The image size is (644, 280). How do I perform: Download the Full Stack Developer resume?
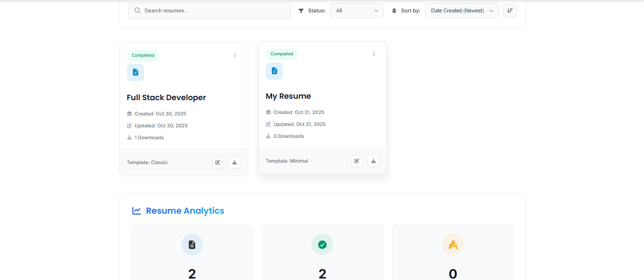[x=234, y=162]
